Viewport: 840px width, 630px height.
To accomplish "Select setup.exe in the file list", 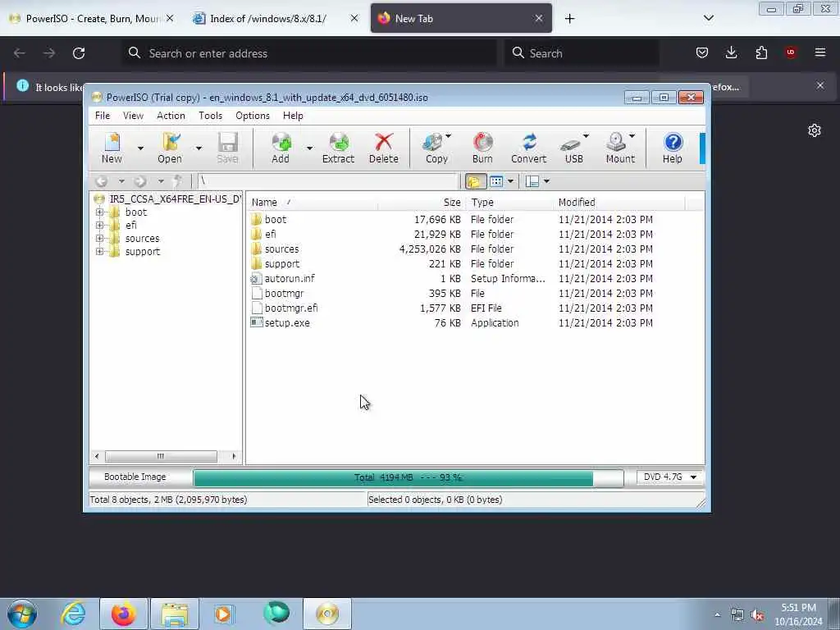I will [287, 323].
